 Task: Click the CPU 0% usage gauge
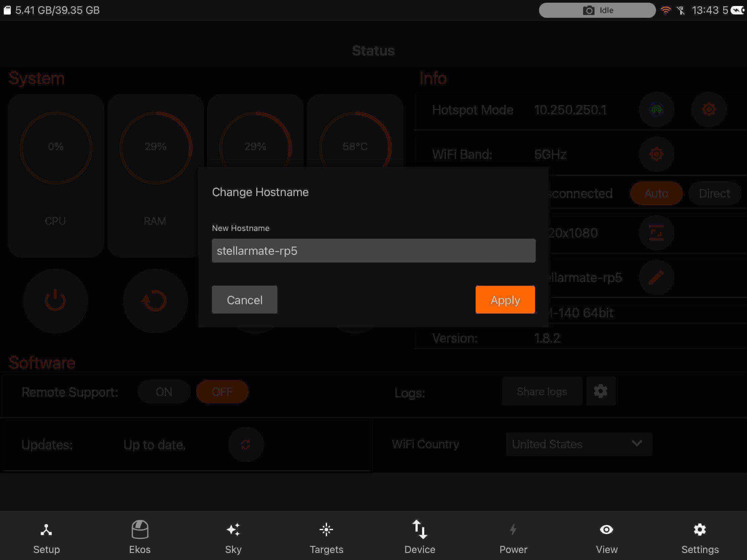56,147
